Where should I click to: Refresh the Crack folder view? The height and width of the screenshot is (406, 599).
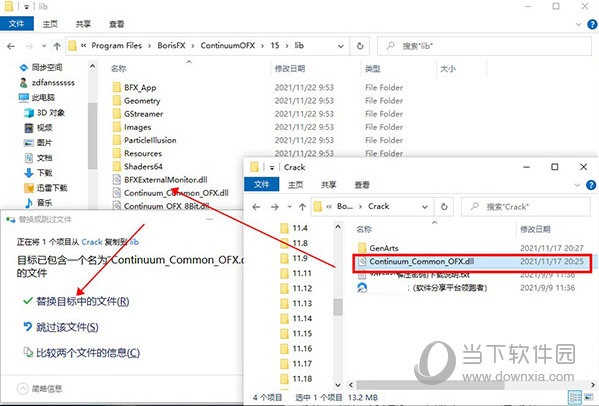pos(444,207)
